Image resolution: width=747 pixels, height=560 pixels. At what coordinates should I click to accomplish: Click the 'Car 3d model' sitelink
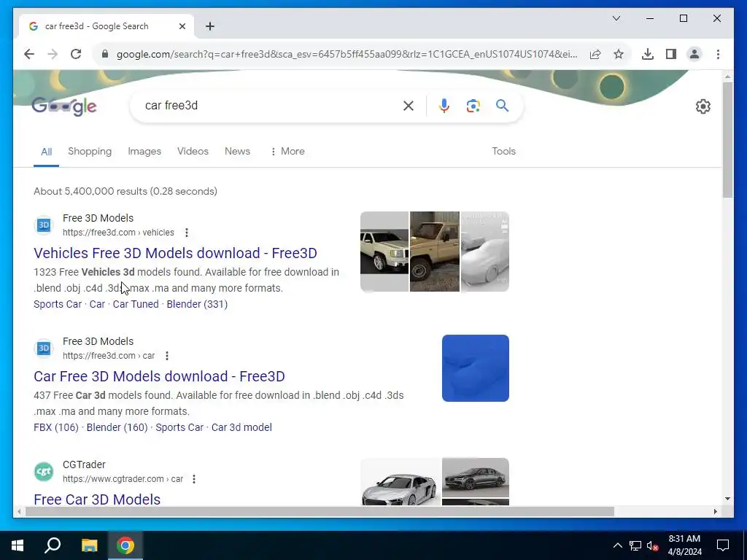[241, 427]
